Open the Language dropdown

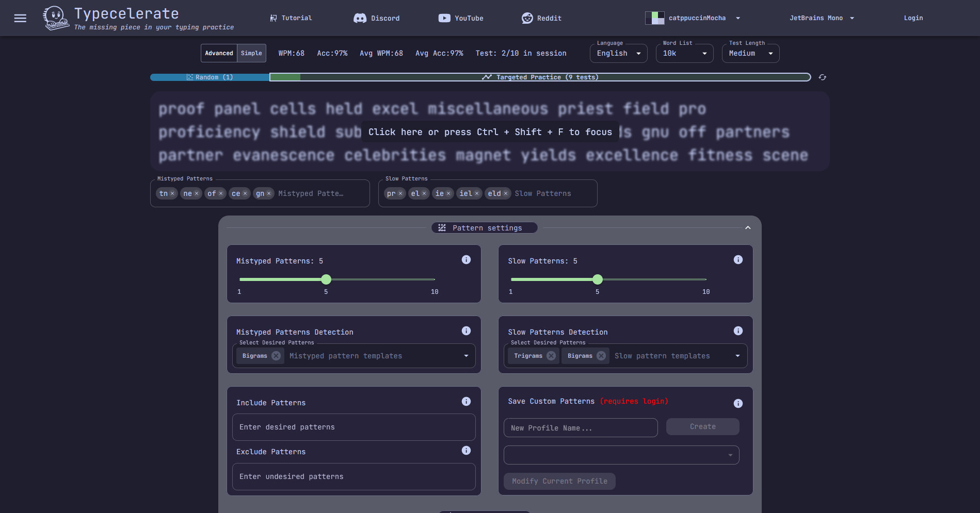click(618, 53)
